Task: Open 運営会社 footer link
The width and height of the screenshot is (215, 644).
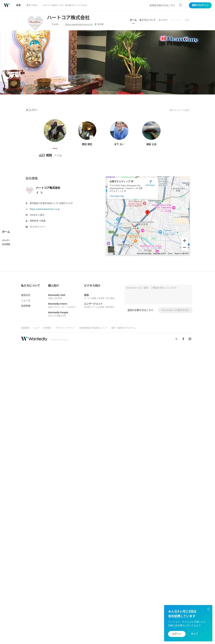Action: pyautogui.click(x=26, y=295)
